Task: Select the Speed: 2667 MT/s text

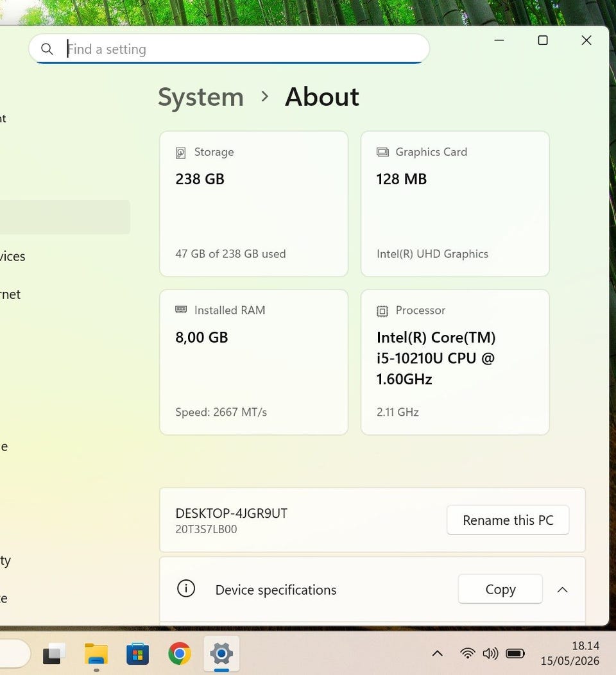Action: pos(221,412)
